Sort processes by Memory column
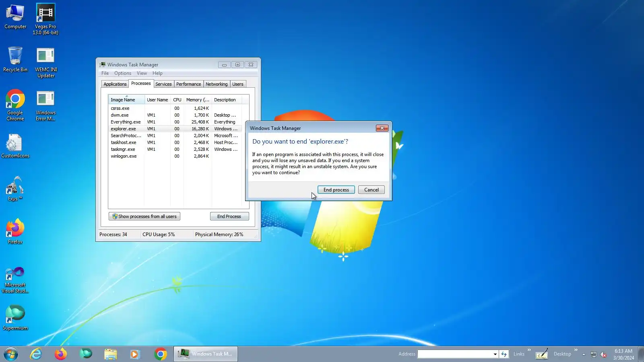 (x=198, y=100)
